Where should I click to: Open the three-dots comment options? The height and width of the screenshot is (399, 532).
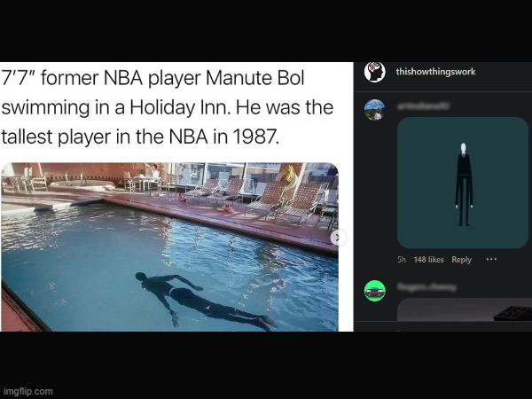(491, 259)
